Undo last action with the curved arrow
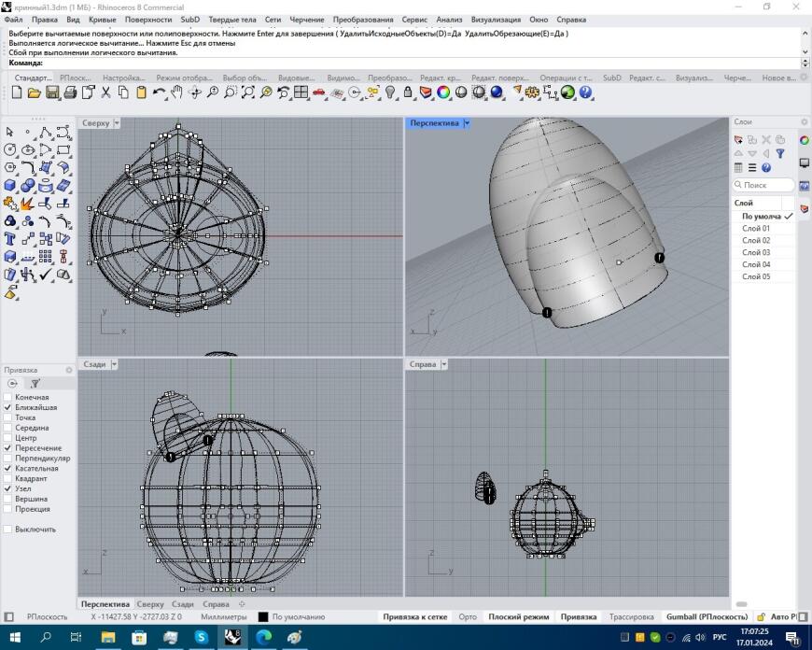Viewport: 812px width, 650px height. point(159,92)
